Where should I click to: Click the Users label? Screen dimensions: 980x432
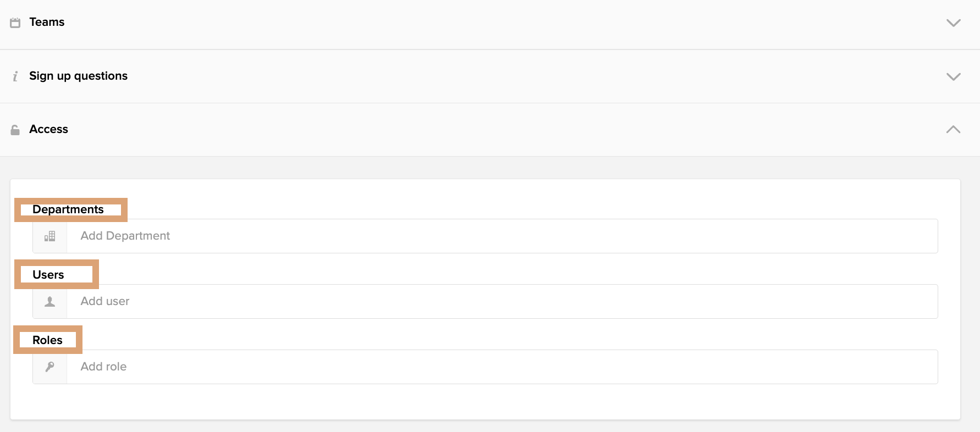[x=48, y=275]
